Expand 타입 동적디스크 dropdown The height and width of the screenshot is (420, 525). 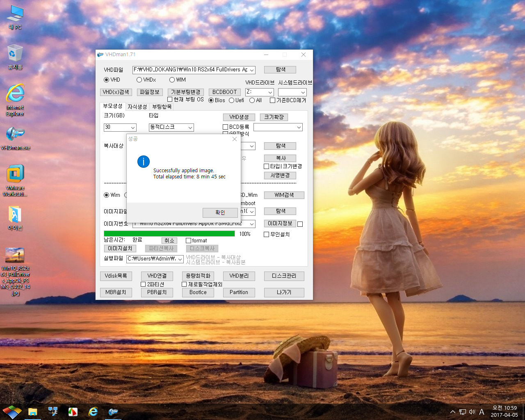click(190, 128)
